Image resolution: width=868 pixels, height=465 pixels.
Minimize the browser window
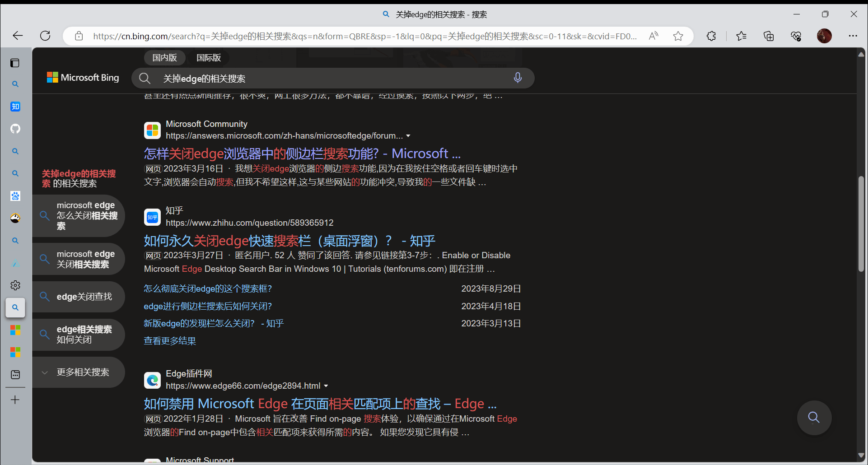pos(797,14)
